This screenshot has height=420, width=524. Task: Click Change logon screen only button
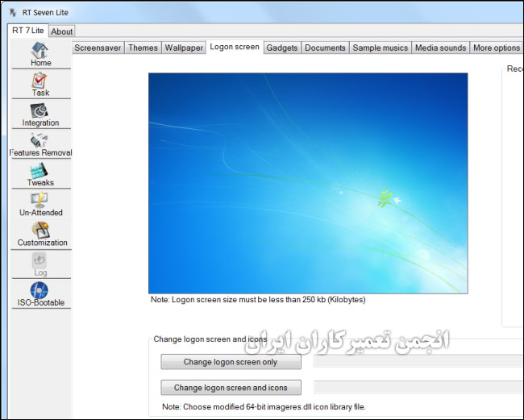(x=231, y=362)
